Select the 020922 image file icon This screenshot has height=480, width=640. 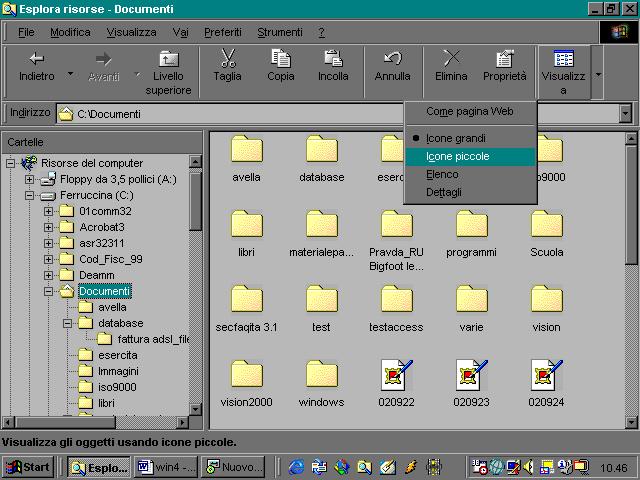pos(397,375)
